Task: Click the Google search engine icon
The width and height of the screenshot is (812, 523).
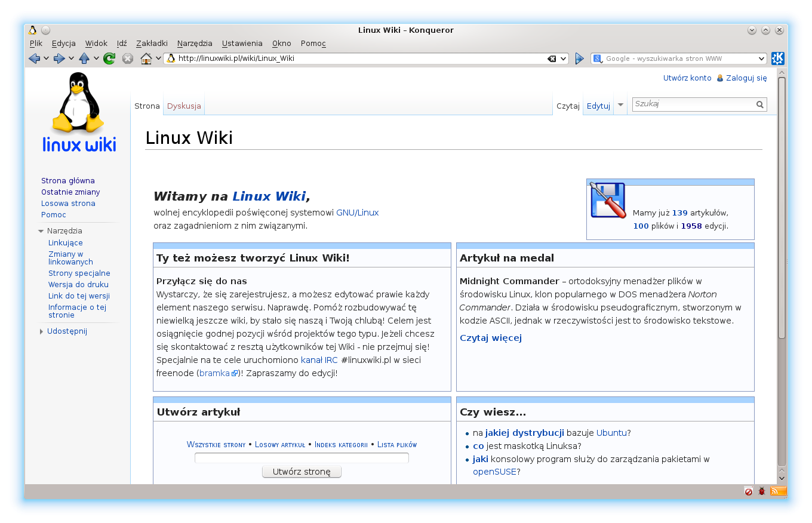Action: pyautogui.click(x=598, y=59)
